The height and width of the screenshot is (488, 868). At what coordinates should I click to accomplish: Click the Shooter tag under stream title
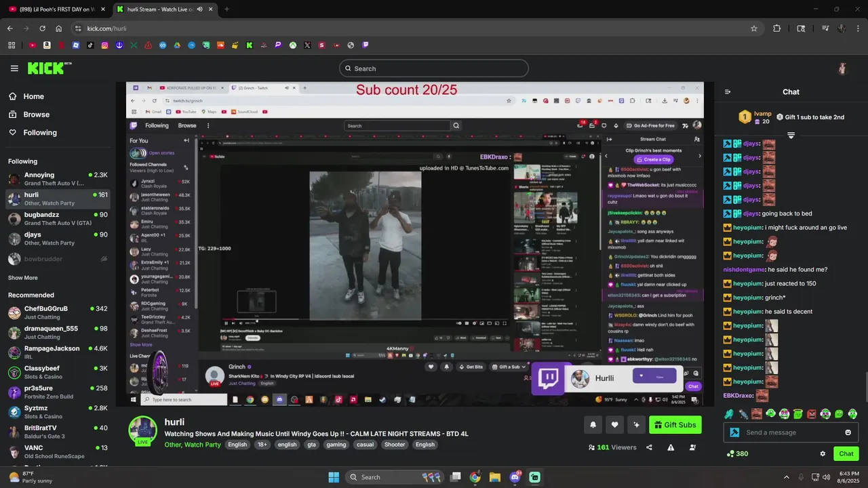(x=394, y=445)
